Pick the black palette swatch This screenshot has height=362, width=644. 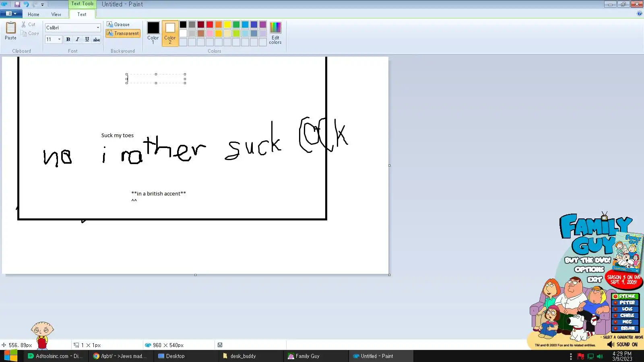coord(183,25)
